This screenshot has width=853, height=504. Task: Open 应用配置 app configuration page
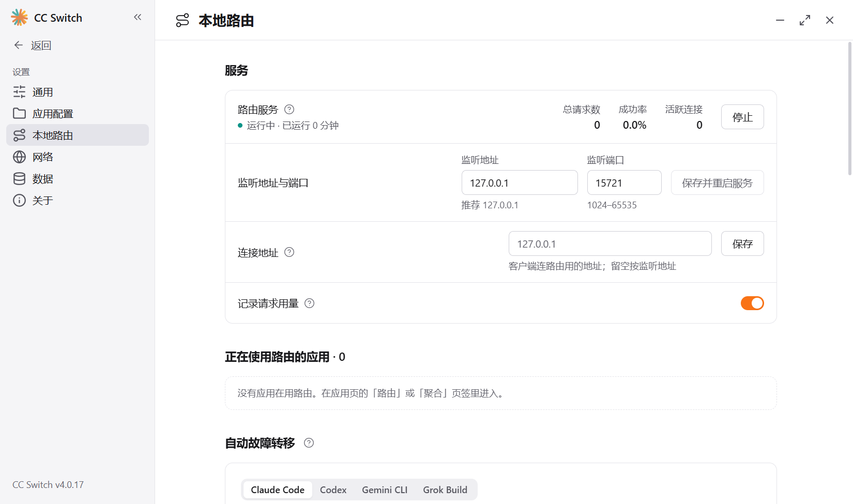coord(78,114)
